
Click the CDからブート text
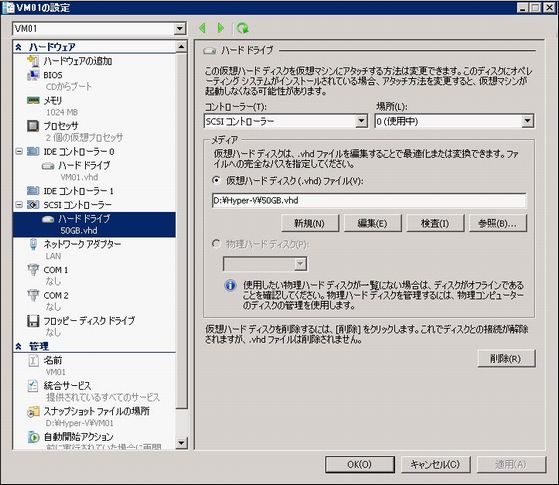click(x=68, y=87)
